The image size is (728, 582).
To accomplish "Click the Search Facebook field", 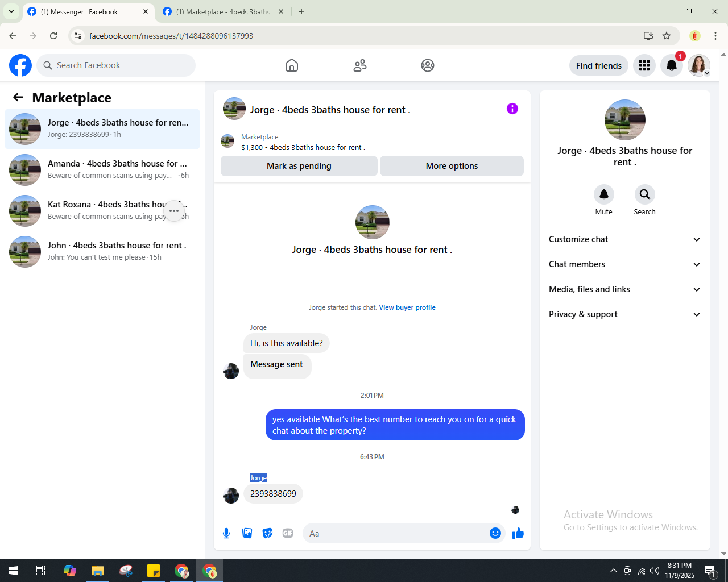I will [116, 65].
